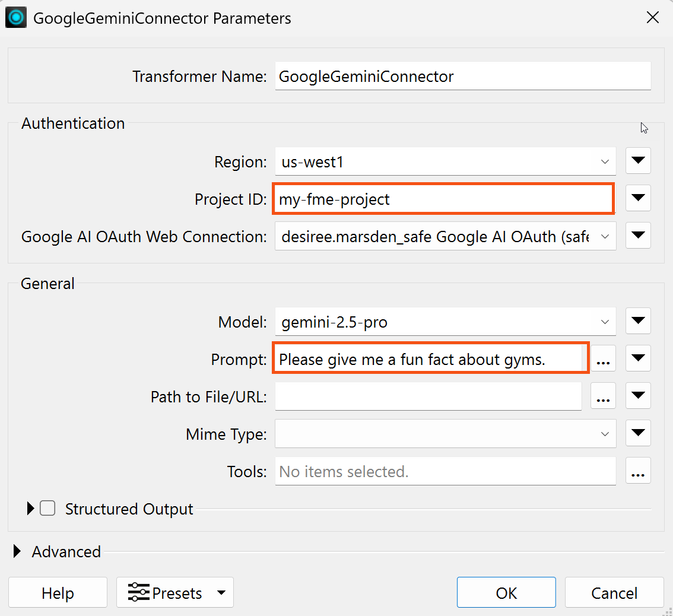Open Mime Type parameter options arrow menu
This screenshot has height=616, width=673.
coord(638,433)
